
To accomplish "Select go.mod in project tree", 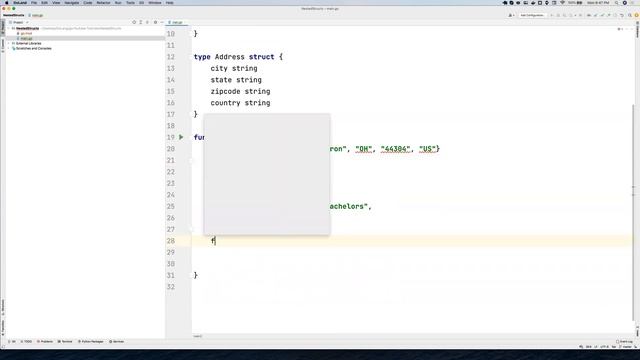I will click(26, 33).
